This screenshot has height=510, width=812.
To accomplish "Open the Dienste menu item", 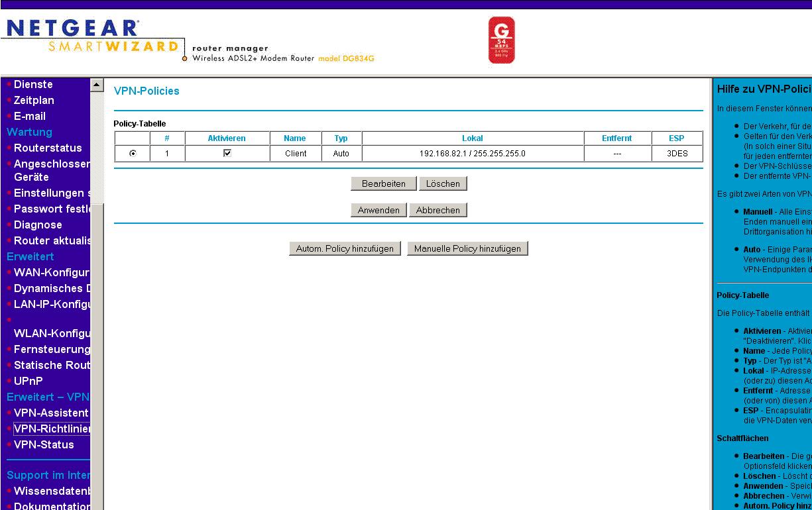I will 33,84.
